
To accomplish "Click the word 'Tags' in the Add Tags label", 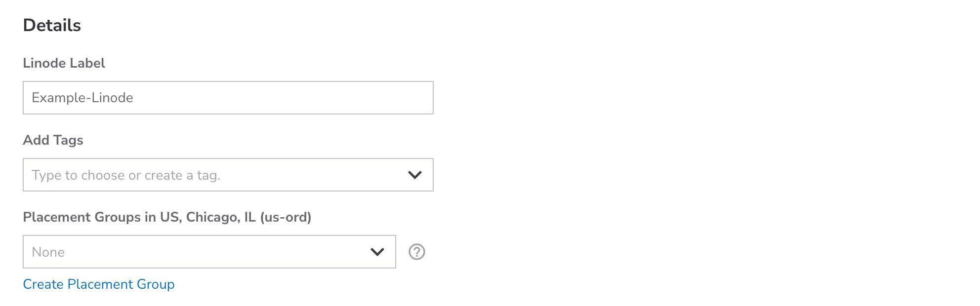I will click(x=69, y=140).
